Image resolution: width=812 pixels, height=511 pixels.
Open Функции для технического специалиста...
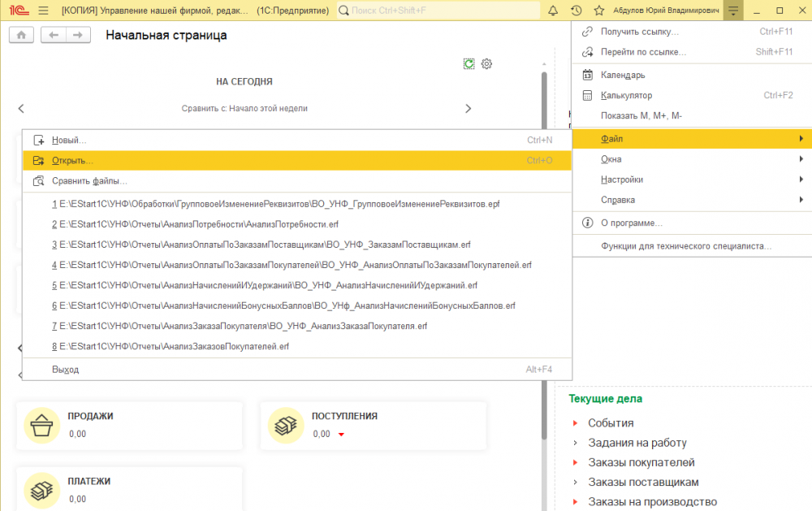(693, 246)
